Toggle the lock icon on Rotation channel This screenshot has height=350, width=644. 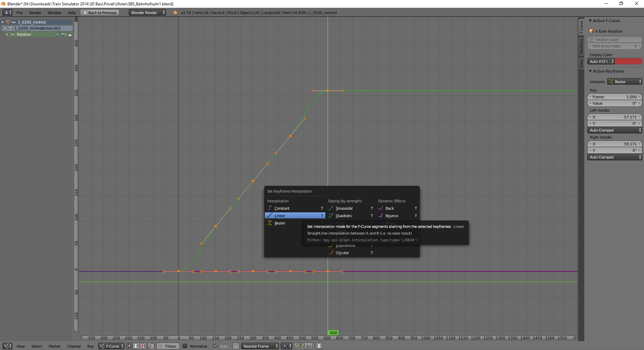[x=70, y=34]
